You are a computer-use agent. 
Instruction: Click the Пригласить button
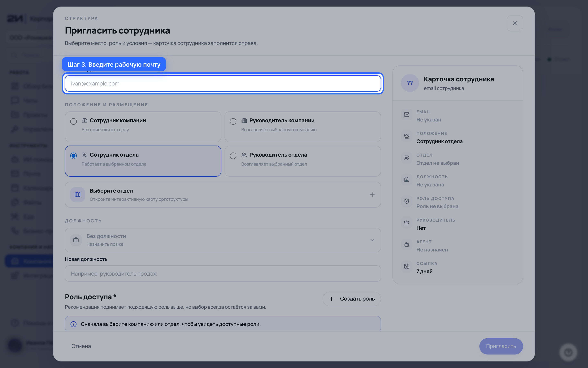pyautogui.click(x=501, y=346)
